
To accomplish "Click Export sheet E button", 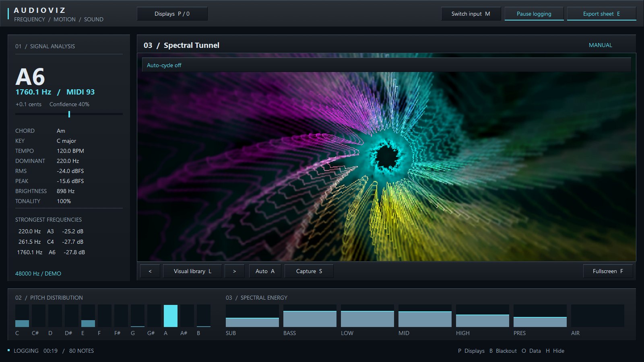I will (x=602, y=14).
